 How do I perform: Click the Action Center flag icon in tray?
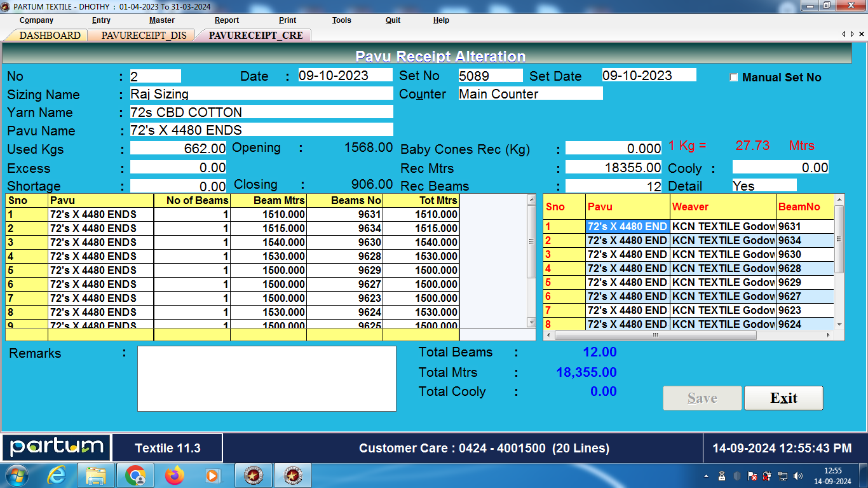(x=752, y=475)
